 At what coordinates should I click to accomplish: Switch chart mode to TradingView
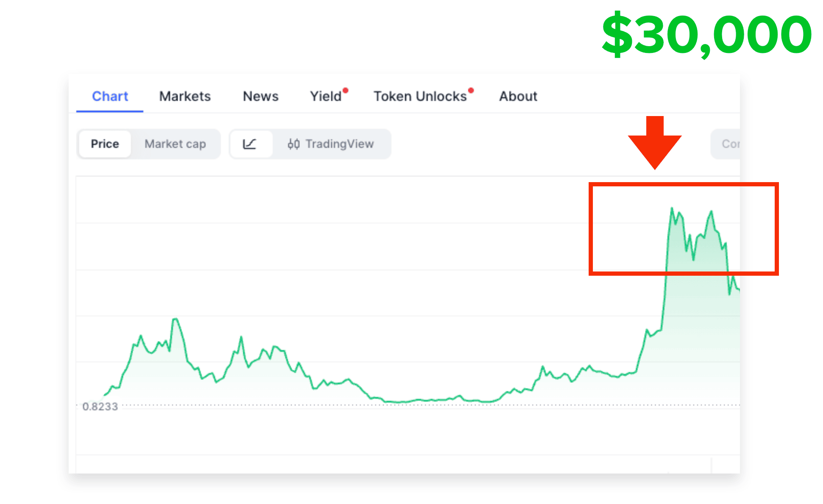click(331, 144)
